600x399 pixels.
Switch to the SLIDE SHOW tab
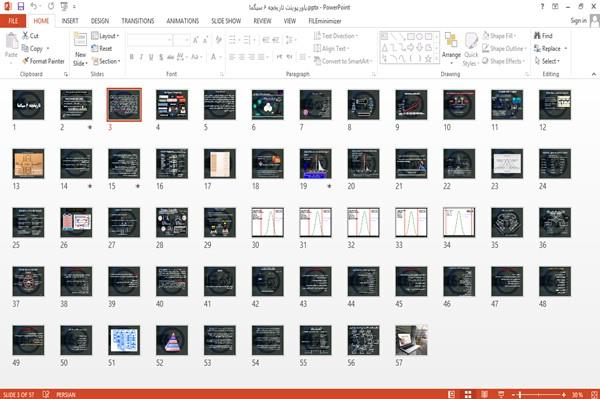point(226,21)
